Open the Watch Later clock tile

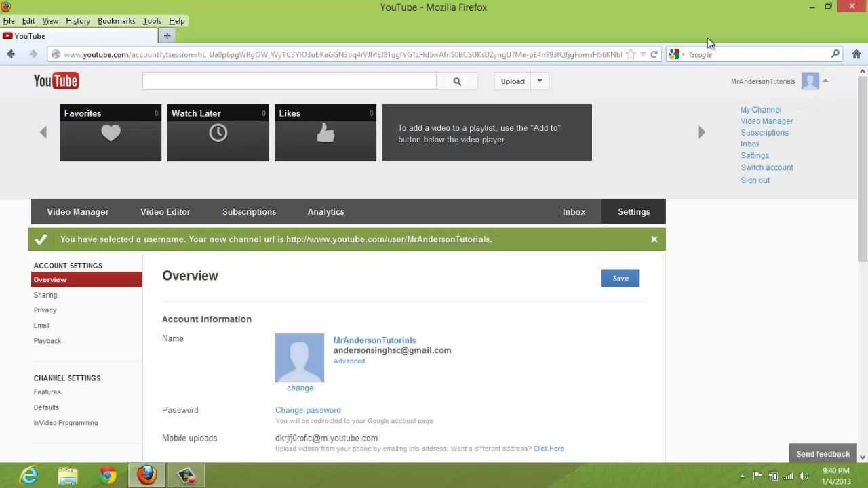218,133
